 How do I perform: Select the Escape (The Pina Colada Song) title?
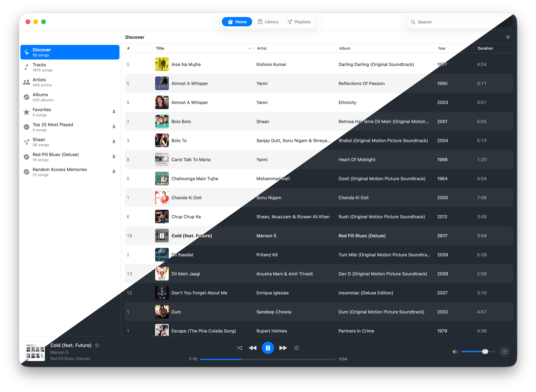pos(203,331)
